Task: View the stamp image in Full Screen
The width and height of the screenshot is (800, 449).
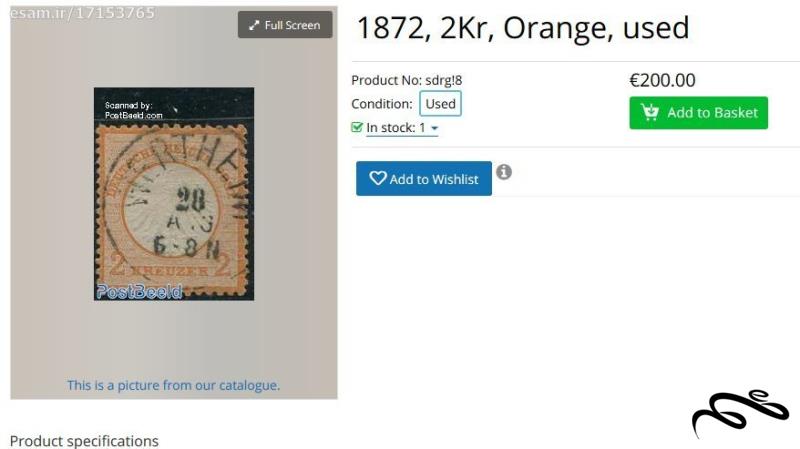Action: (285, 25)
